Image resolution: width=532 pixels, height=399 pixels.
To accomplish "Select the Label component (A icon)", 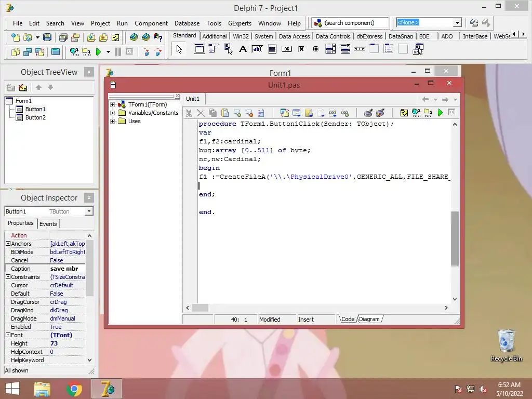I will click(x=243, y=49).
